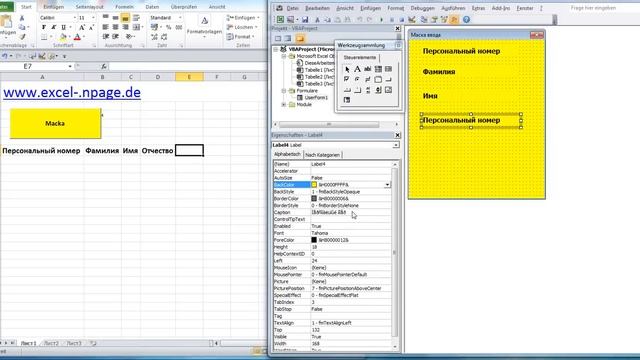Switch to the Alphabetisch properties tab
The width and height of the screenshot is (640, 360).
(287, 154)
